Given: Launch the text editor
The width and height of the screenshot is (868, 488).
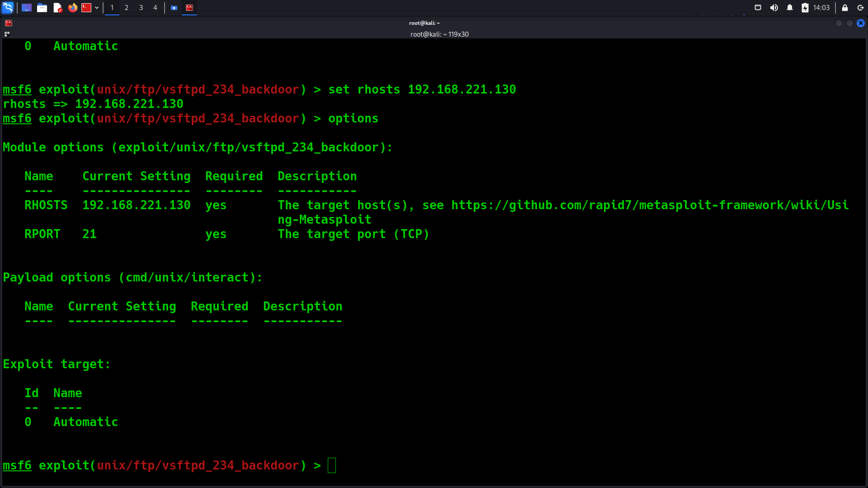Looking at the screenshot, I should (x=57, y=8).
